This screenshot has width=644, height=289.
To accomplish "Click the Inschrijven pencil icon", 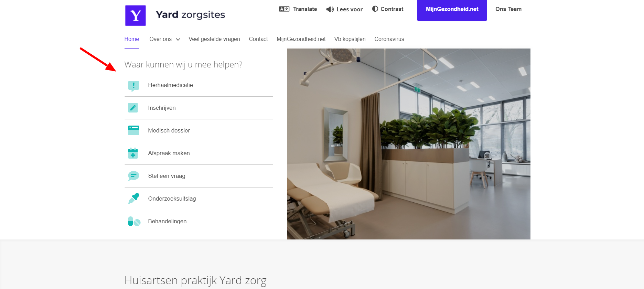I will pyautogui.click(x=133, y=108).
